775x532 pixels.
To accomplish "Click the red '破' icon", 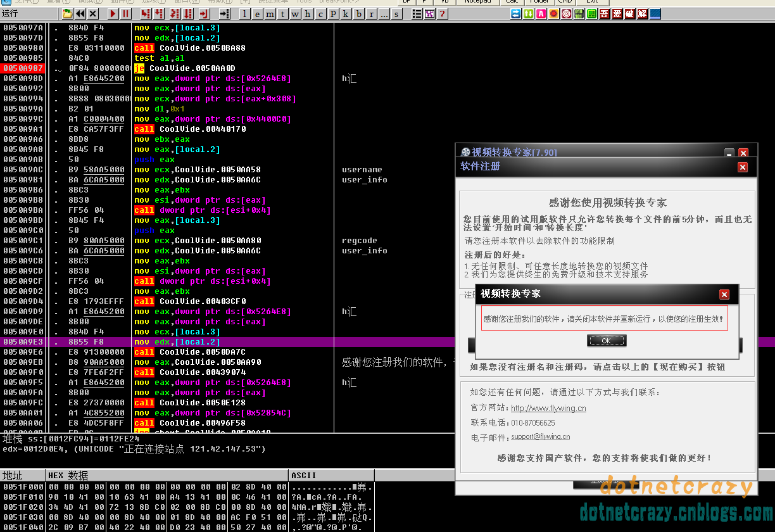I will [x=629, y=13].
